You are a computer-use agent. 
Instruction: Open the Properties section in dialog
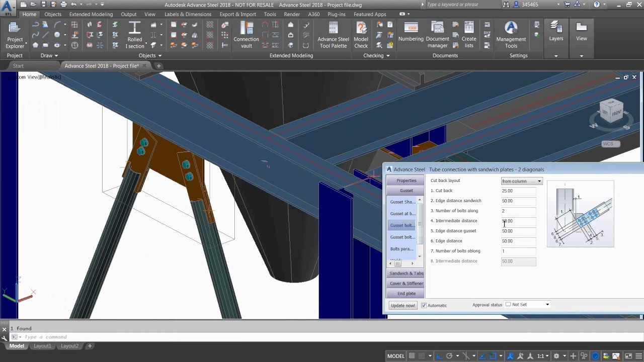coord(406,180)
